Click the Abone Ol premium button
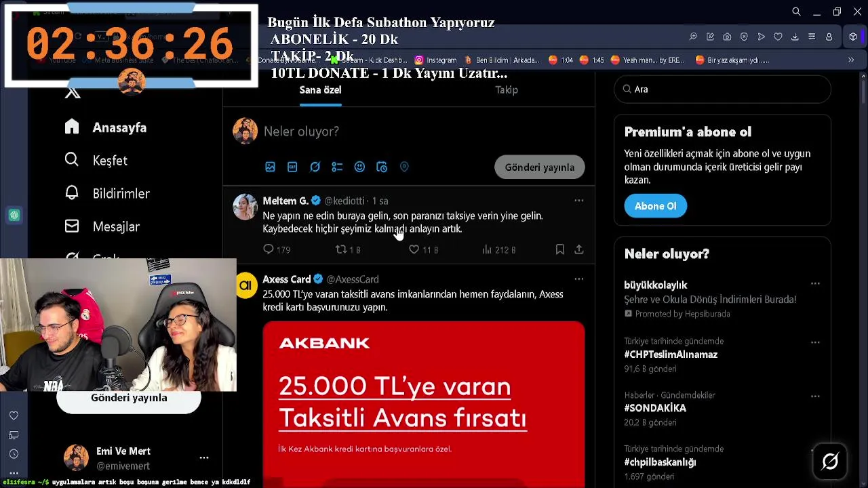Viewport: 868px width, 488px height. pyautogui.click(x=655, y=206)
